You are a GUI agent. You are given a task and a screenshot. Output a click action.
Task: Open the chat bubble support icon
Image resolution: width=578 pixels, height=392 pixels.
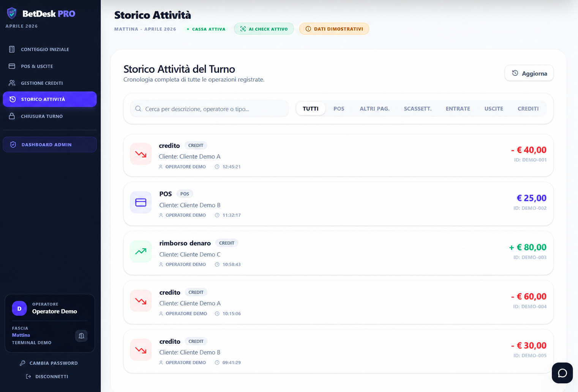pos(562,373)
